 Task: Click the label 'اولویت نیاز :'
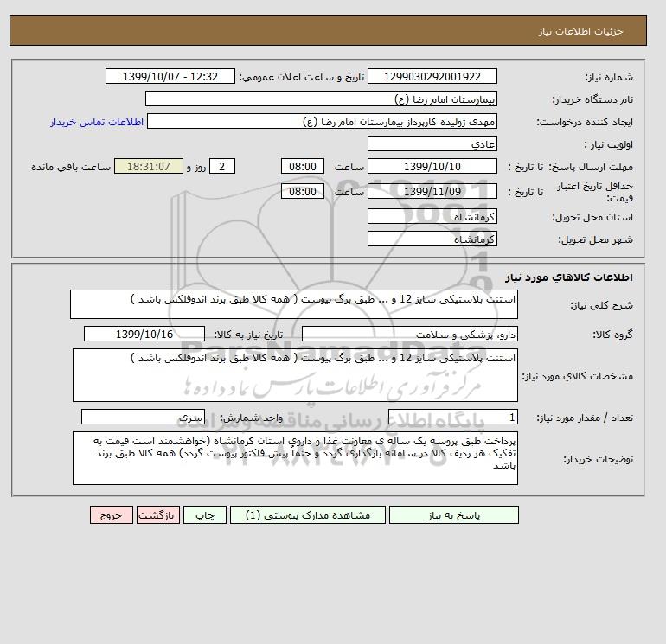pyautogui.click(x=609, y=144)
